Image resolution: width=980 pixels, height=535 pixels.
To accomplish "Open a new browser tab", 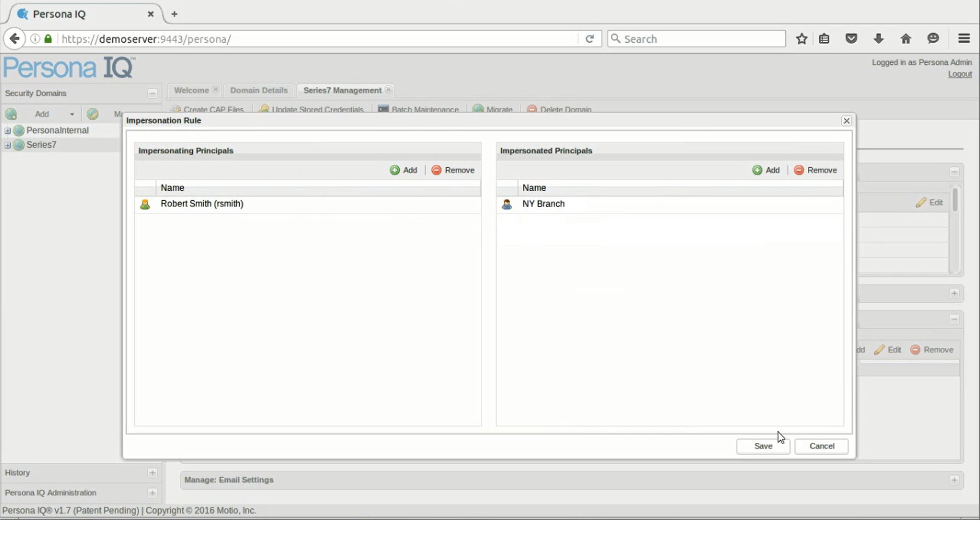I will tap(175, 14).
